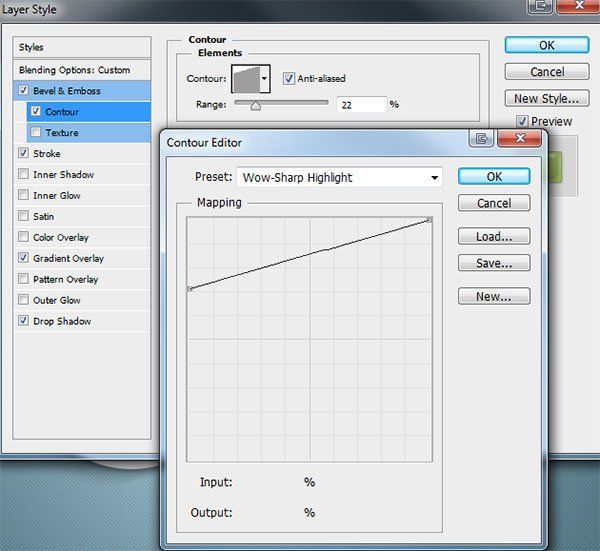600x551 pixels.
Task: Select the Gradient Overlay style label
Action: click(x=68, y=259)
